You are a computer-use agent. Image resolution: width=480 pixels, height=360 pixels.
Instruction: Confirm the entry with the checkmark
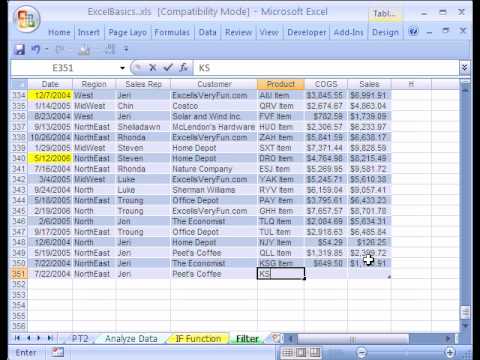pos(168,68)
